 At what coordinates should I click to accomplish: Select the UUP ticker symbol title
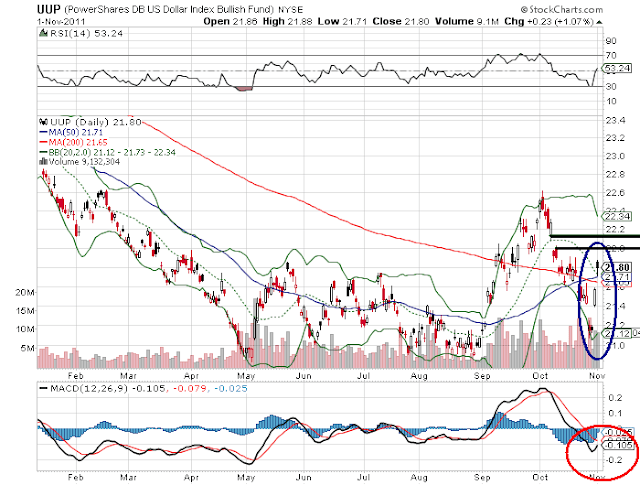click(49, 9)
